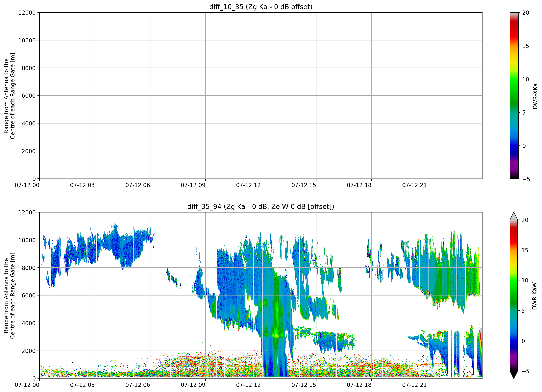This screenshot has height=392, width=542.
Task: Click the 10000 y-tick on the bottom plot
Action: tap(27, 240)
